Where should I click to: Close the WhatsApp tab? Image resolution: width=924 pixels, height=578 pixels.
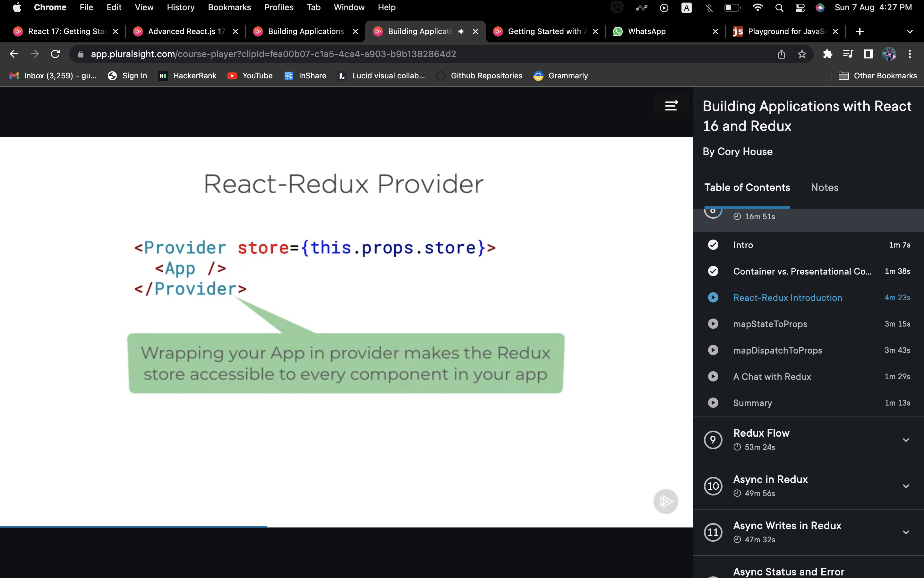715,31
